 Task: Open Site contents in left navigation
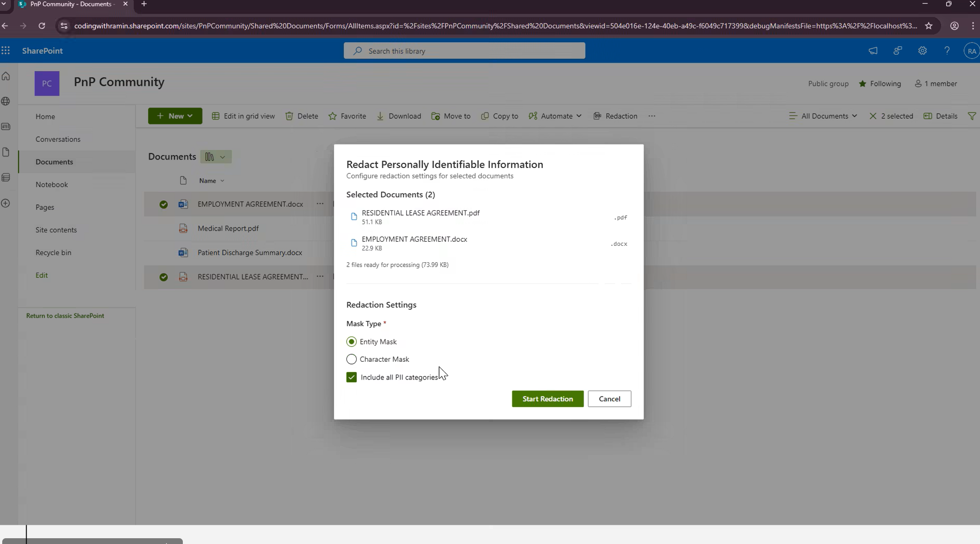56,230
